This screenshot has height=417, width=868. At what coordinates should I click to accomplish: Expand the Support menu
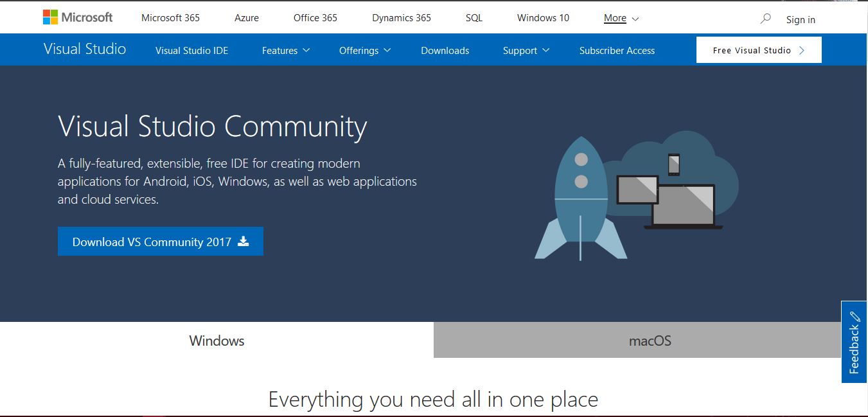pos(526,50)
